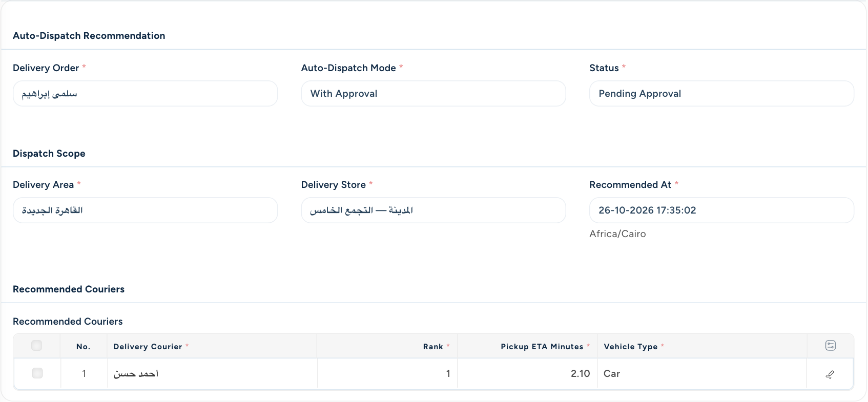Click the Auto-Dispatch Recommendation section heading
Screen dimensions: 868x402
(x=89, y=36)
